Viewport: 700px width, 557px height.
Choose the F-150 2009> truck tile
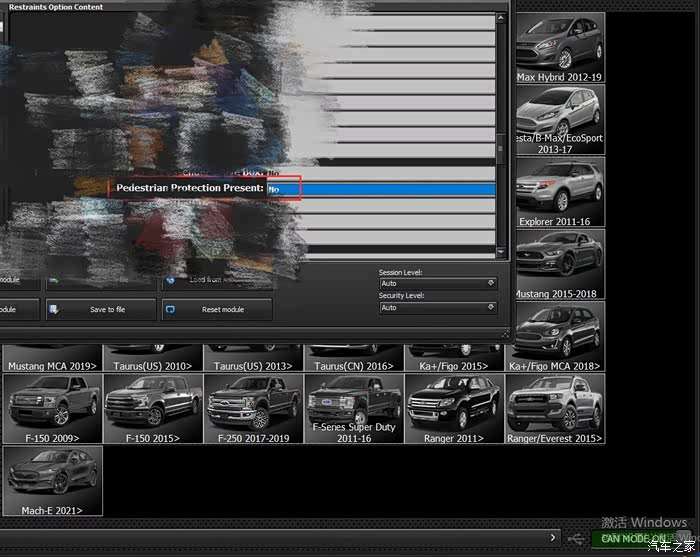pyautogui.click(x=53, y=409)
